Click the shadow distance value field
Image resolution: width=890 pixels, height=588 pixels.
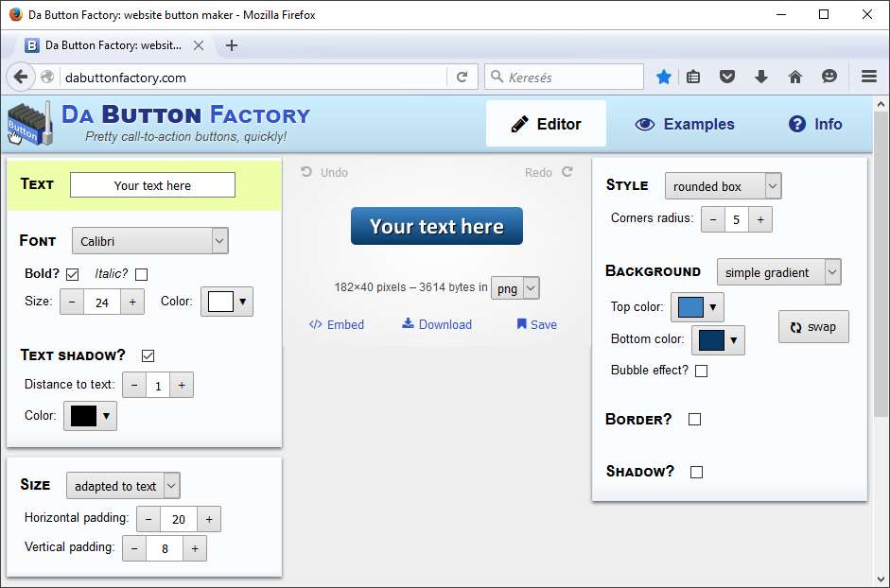tap(158, 386)
